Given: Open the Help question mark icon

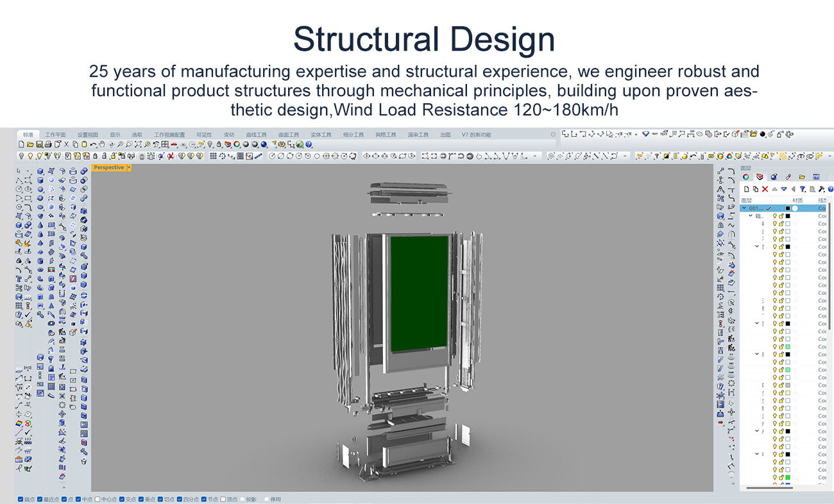Looking at the screenshot, I should click(x=309, y=145).
